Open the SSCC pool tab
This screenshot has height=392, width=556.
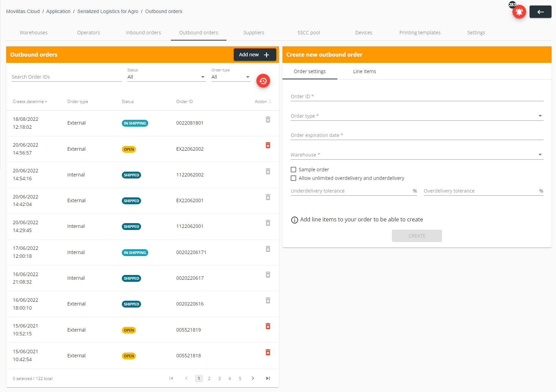309,33
